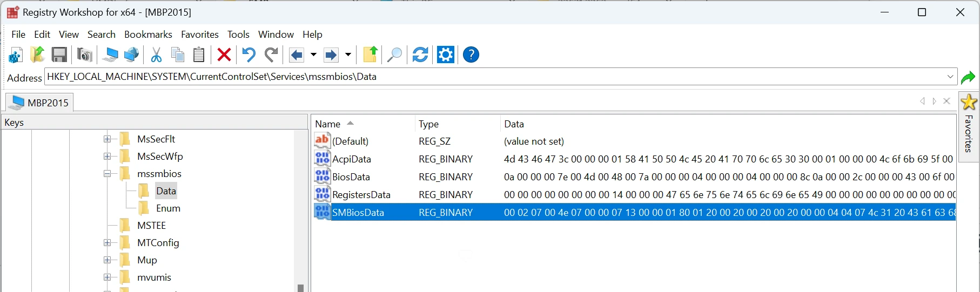
Task: Cut selection with the scissors icon
Action: (156, 55)
